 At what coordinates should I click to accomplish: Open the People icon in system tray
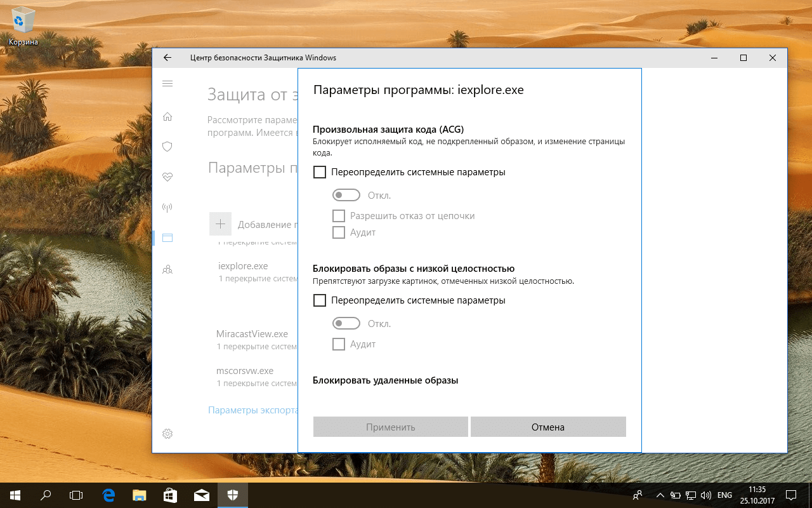click(x=638, y=495)
